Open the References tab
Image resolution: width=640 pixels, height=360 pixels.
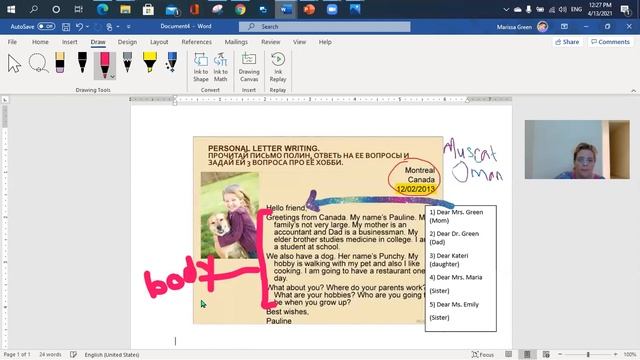[196, 42]
